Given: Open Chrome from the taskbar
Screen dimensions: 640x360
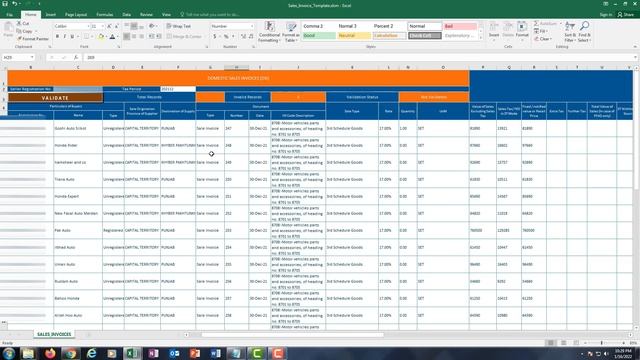Looking at the screenshot, I should (71, 353).
